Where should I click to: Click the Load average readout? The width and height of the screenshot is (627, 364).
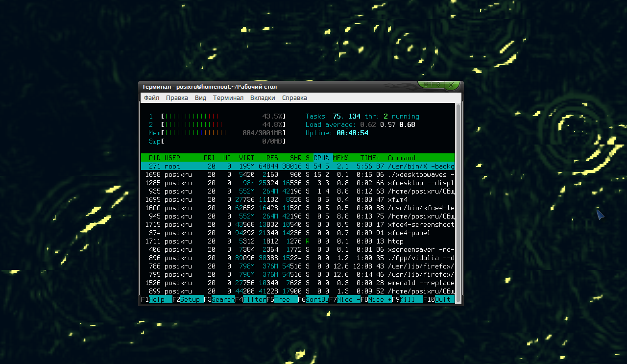coord(360,124)
